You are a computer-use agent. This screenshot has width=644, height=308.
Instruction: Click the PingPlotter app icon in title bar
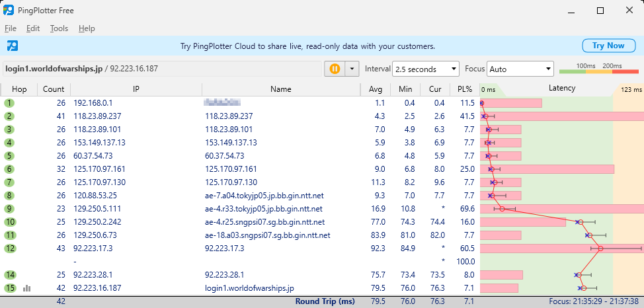(8, 11)
